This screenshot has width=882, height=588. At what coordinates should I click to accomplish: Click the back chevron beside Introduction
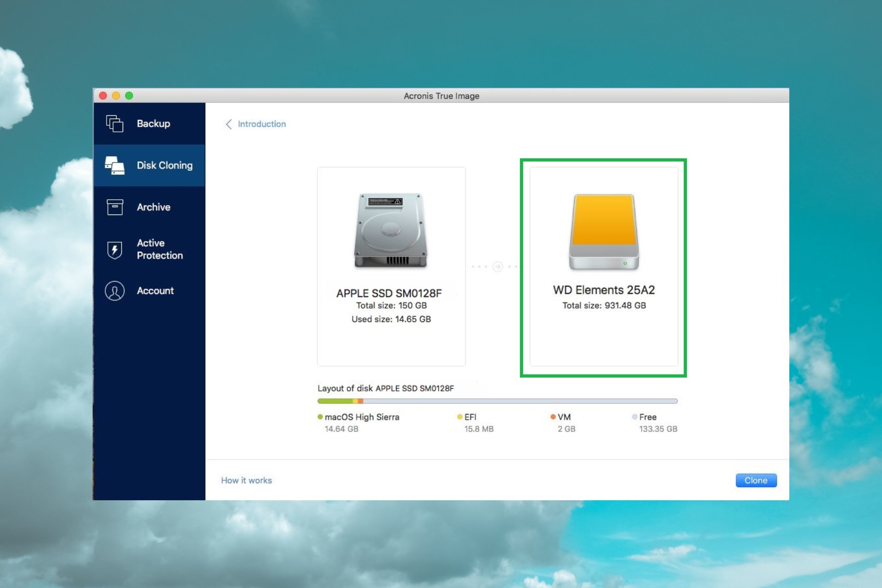pyautogui.click(x=229, y=124)
